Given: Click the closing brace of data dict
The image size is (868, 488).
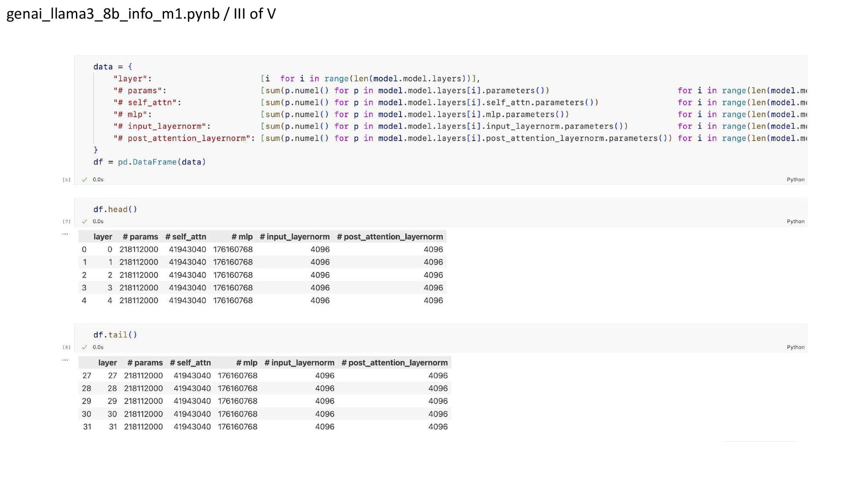Looking at the screenshot, I should click(95, 150).
